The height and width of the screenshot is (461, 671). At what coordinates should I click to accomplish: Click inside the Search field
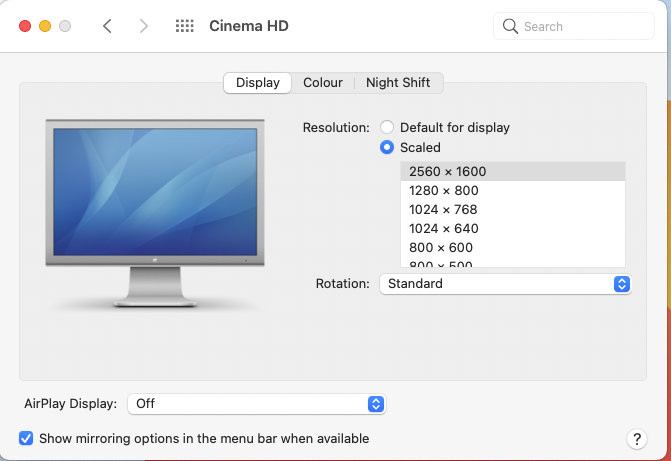coord(574,26)
